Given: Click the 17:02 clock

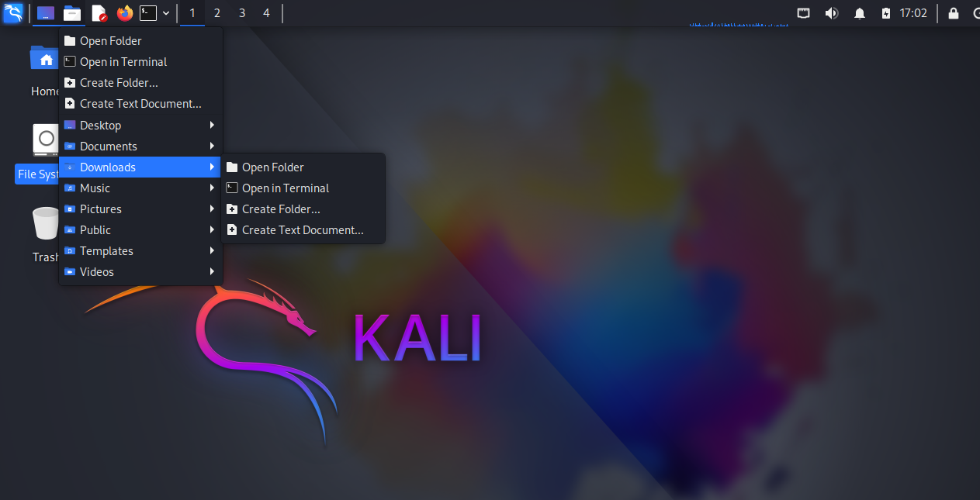Looking at the screenshot, I should pyautogui.click(x=912, y=13).
